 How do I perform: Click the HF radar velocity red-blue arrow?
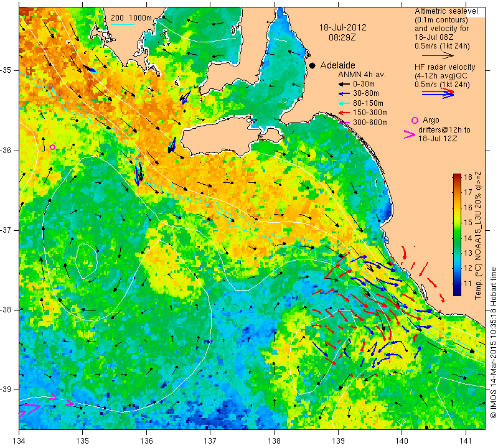[438, 93]
